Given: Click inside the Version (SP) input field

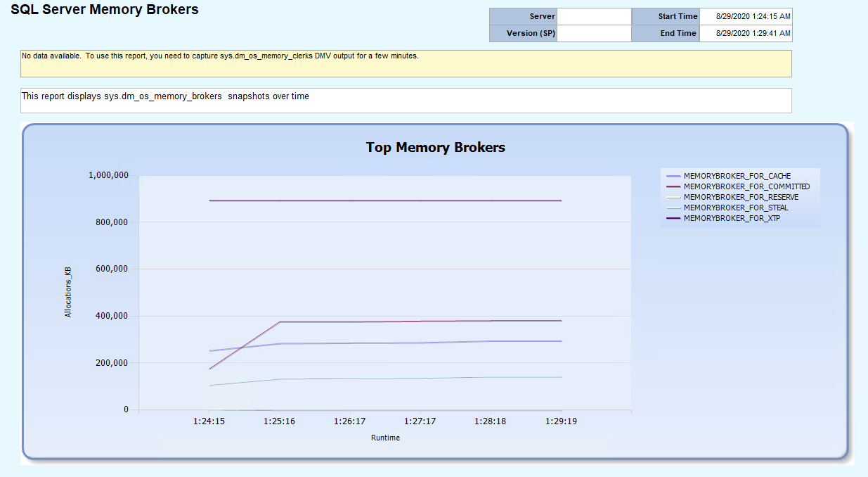Looking at the screenshot, I should (594, 32).
